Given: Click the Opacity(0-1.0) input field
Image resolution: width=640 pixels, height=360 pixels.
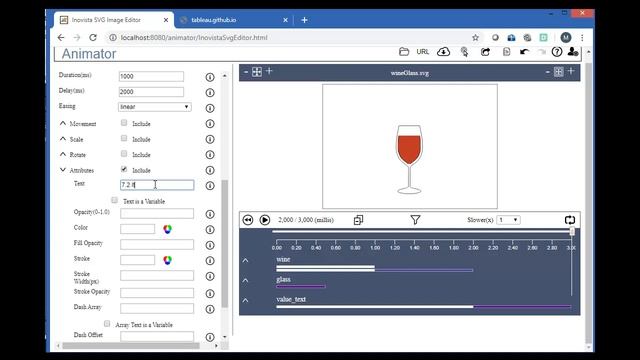Looking at the screenshot, I should tap(157, 213).
